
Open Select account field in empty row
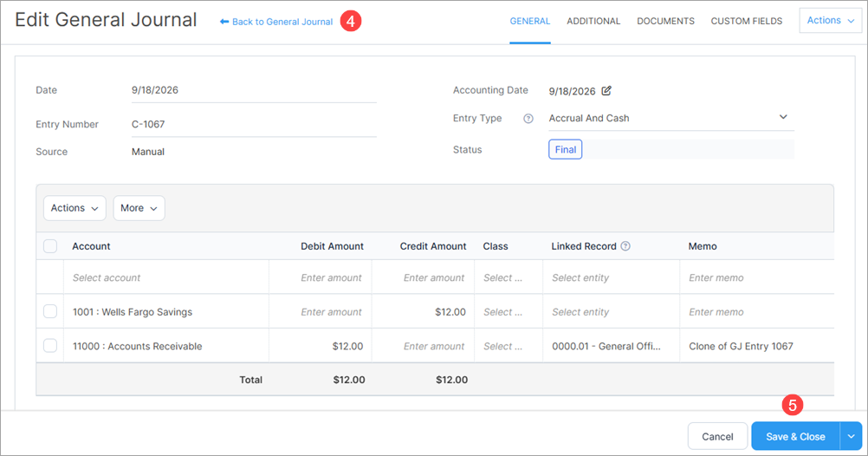tap(166, 277)
